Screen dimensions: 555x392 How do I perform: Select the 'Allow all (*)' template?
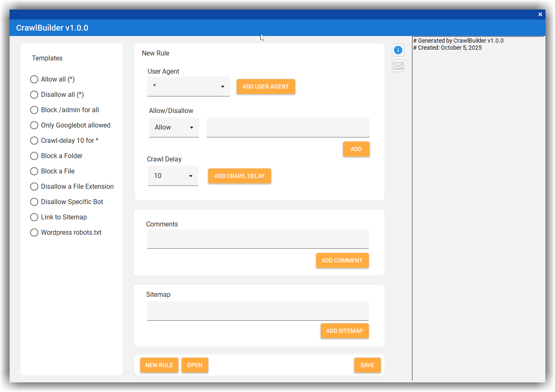pyautogui.click(x=34, y=79)
